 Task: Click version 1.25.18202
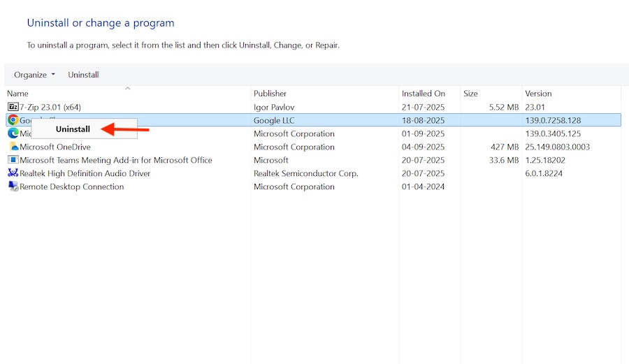[x=545, y=160]
